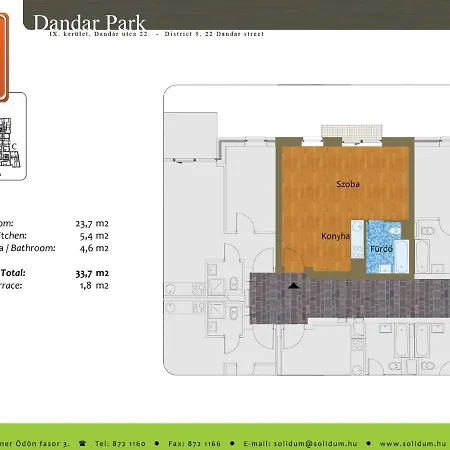Click the Dandar Park title
Image resolution: width=450 pixels, height=450 pixels.
[x=89, y=22]
